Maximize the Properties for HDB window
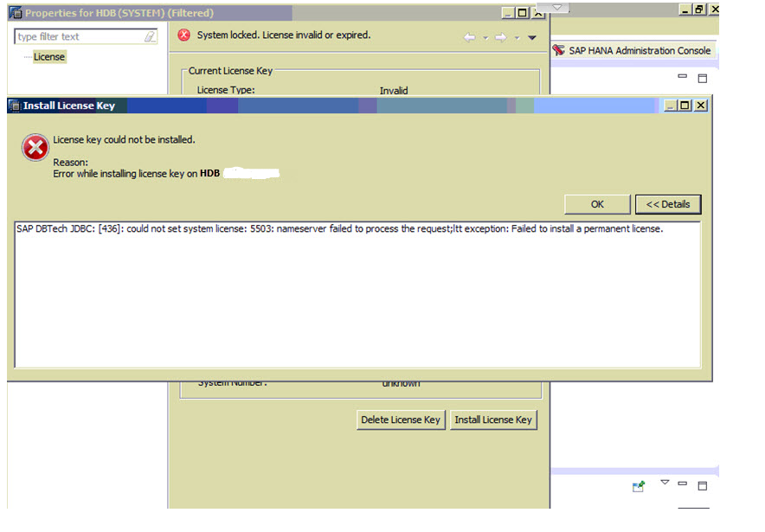Viewport: 765px width, 532px height. (523, 13)
